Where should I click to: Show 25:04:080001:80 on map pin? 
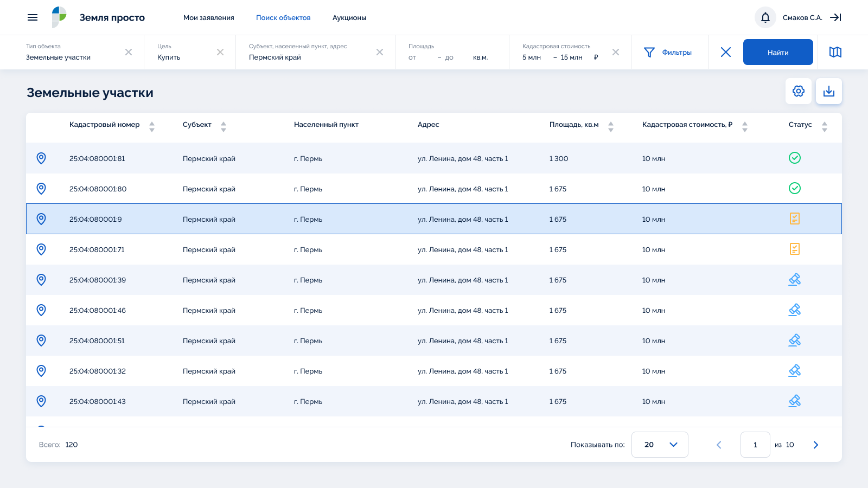[41, 189]
